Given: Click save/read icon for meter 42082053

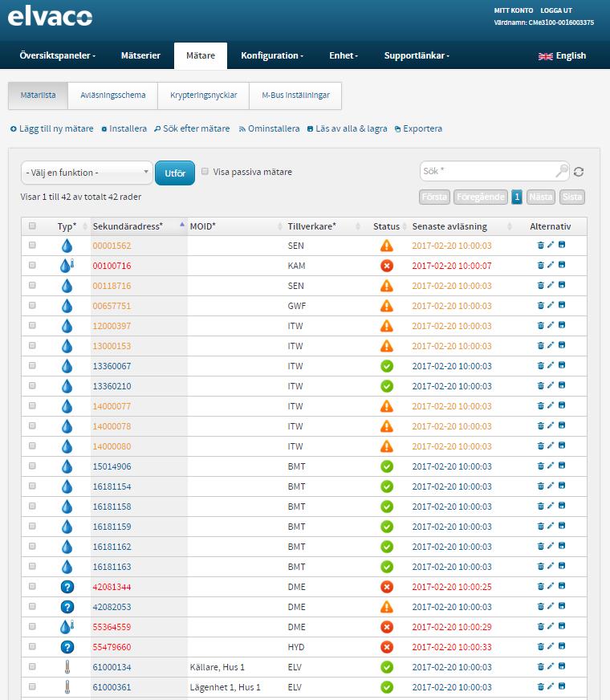Looking at the screenshot, I should (562, 606).
